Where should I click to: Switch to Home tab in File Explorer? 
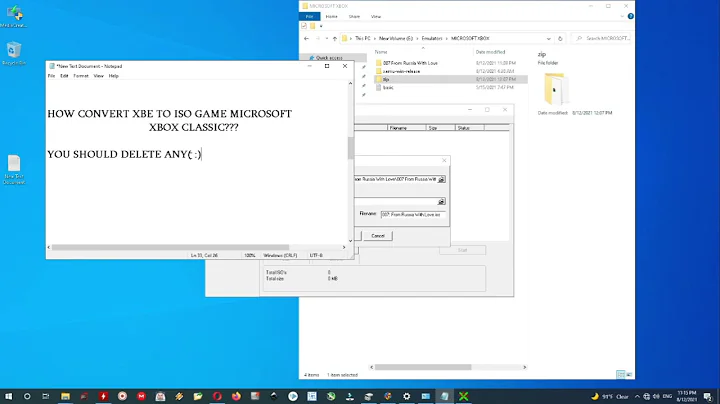pos(331,17)
